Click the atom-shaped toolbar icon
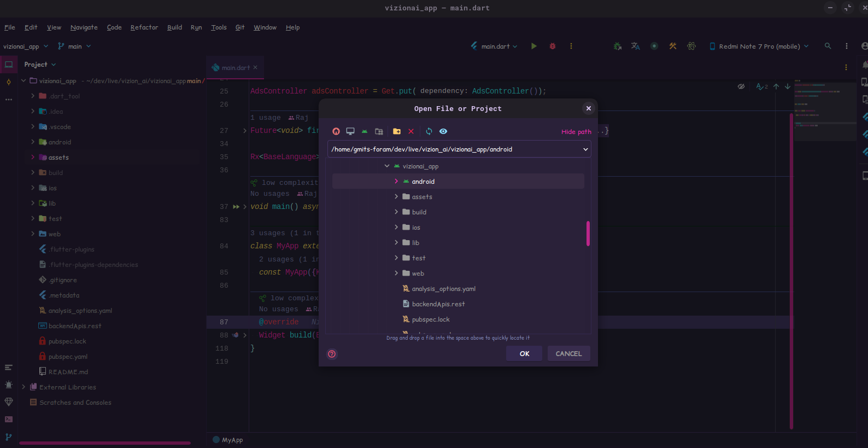This screenshot has width=868, height=448. coord(691,46)
